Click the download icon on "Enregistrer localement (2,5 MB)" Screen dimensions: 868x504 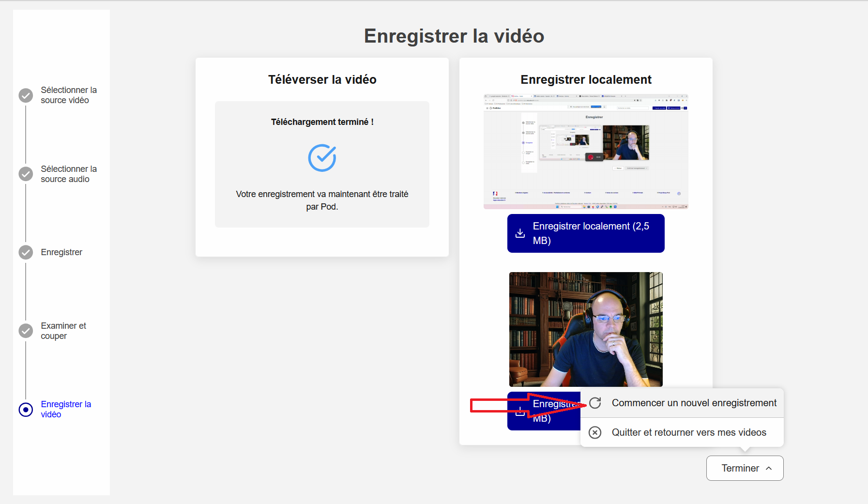pos(520,233)
